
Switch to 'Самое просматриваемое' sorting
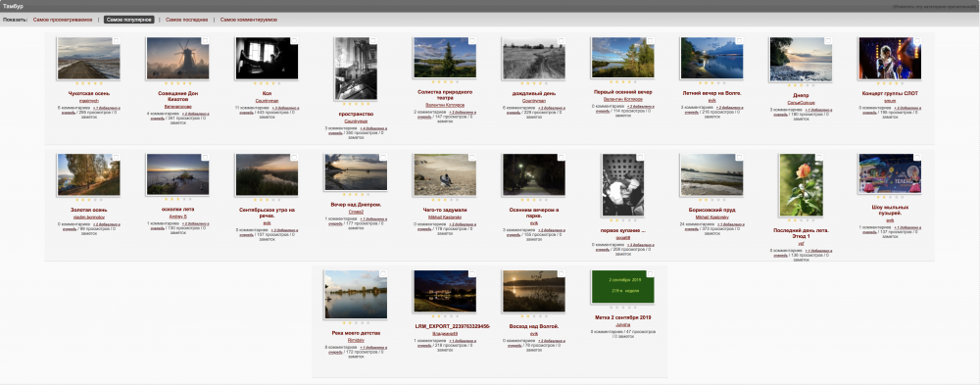63,20
